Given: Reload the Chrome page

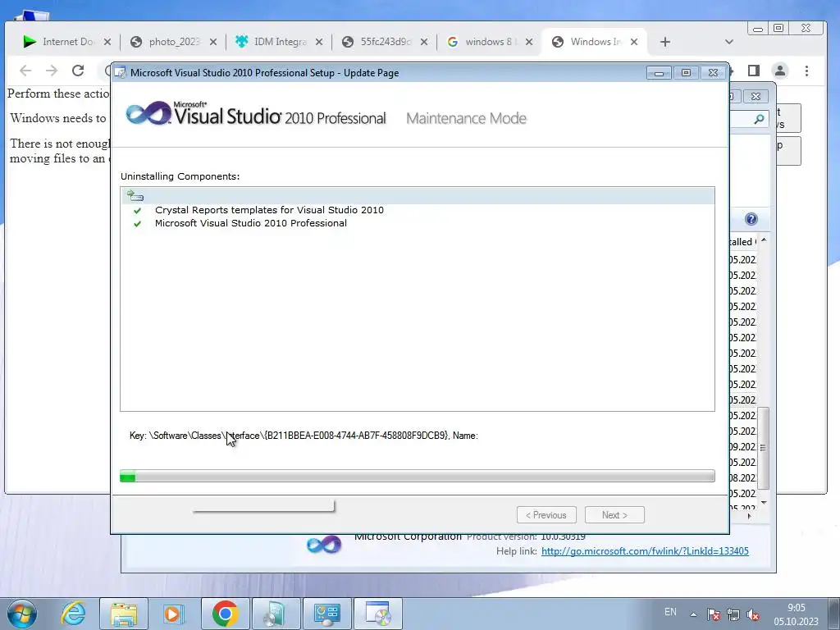Looking at the screenshot, I should (x=78, y=71).
